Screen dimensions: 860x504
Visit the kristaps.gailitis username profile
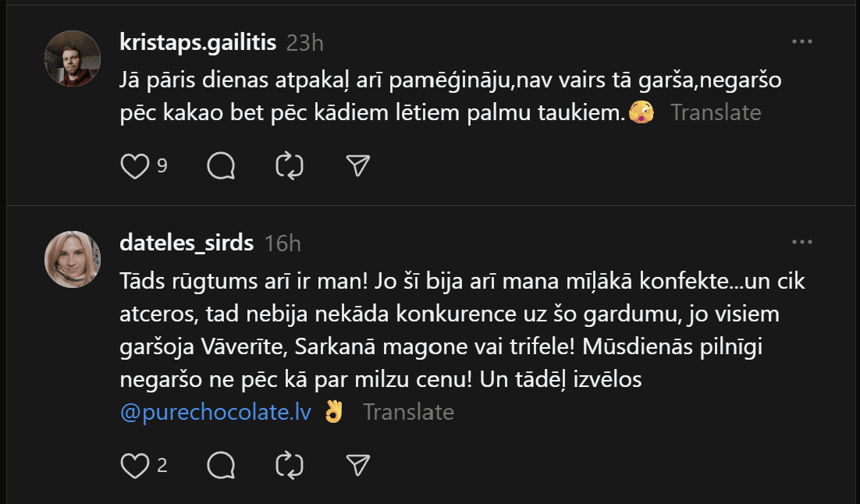click(198, 42)
